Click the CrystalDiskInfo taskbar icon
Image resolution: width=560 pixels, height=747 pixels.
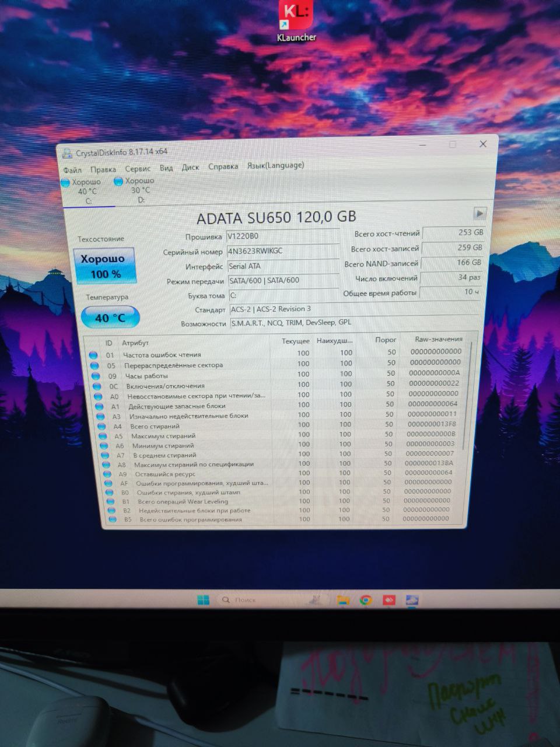[412, 600]
